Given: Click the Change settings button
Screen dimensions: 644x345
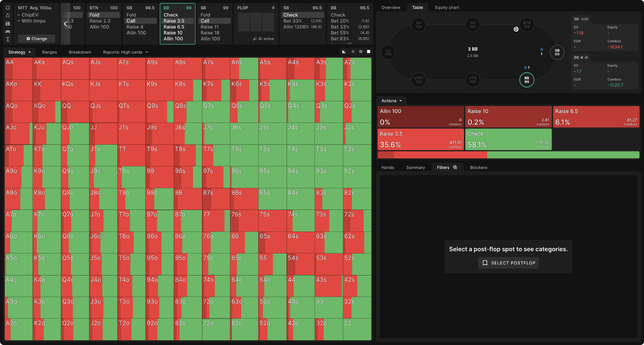Looking at the screenshot, I should coord(37,39).
